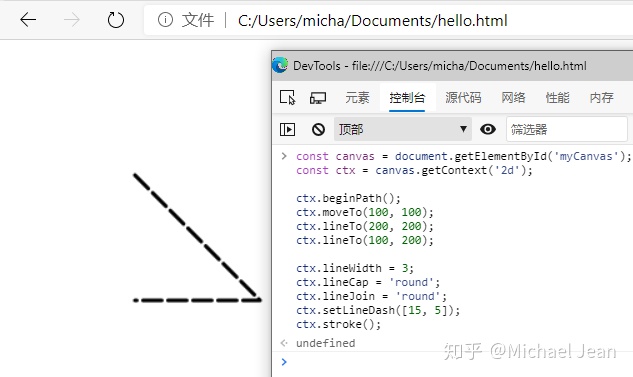Click the ctx.stroke() line
Screen dimensions: 633x377
(x=338, y=324)
